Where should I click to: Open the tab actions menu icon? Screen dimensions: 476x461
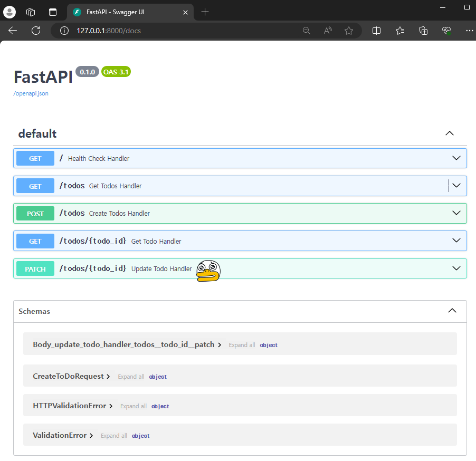(53, 12)
